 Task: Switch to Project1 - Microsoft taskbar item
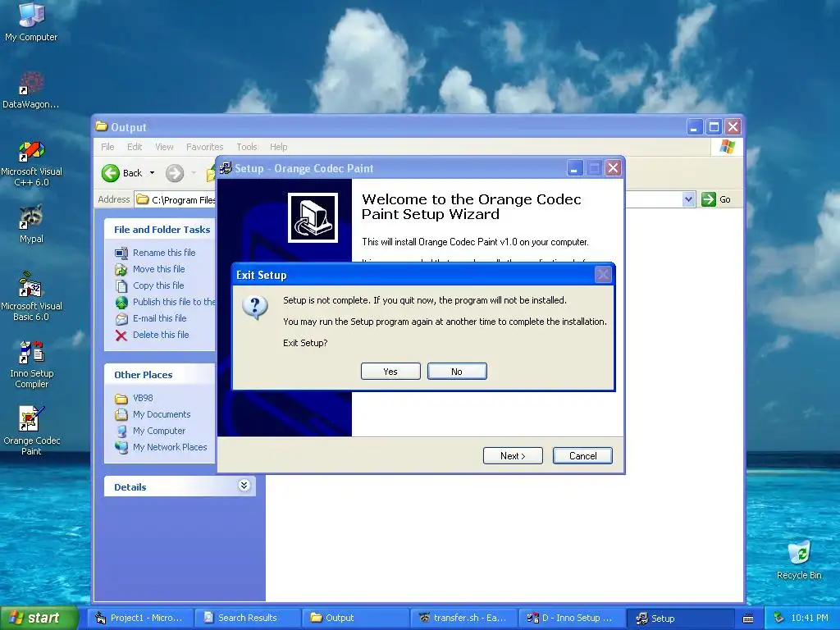(x=139, y=619)
